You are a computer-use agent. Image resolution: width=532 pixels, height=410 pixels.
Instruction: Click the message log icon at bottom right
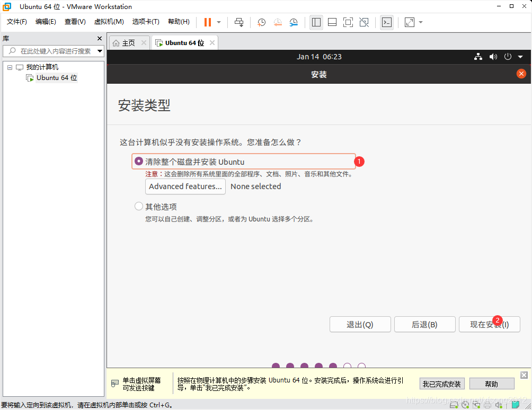(516, 405)
